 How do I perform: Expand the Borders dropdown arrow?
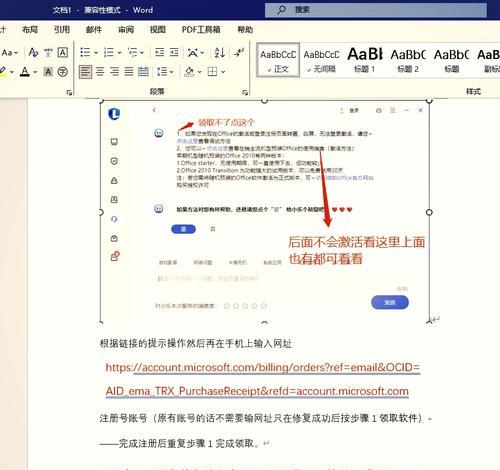223,72
